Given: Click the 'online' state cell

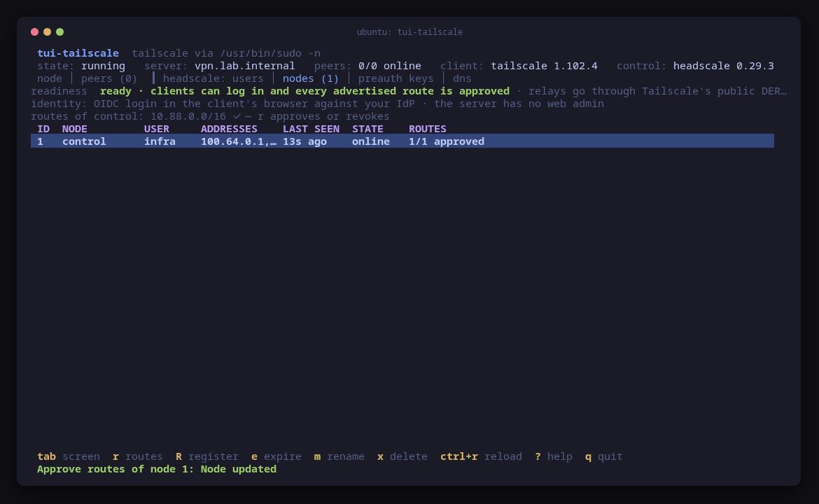Looking at the screenshot, I should pos(371,141).
